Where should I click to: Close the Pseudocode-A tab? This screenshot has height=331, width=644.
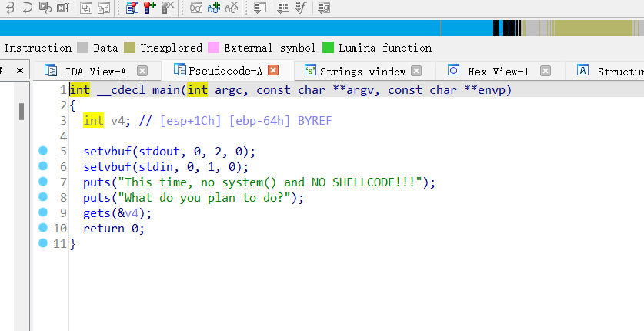tap(273, 70)
